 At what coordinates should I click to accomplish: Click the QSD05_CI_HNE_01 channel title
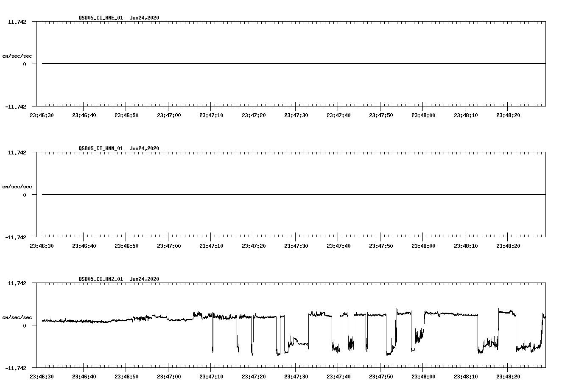tap(101, 18)
